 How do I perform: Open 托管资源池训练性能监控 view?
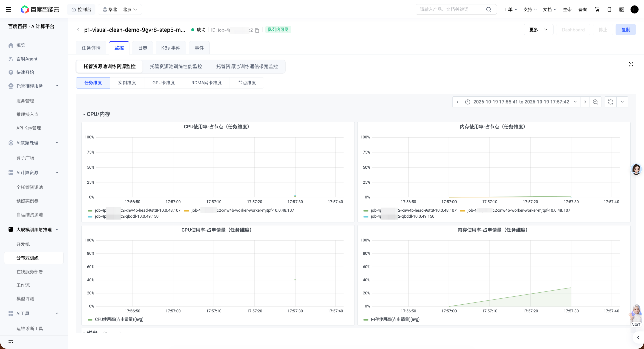pos(176,67)
